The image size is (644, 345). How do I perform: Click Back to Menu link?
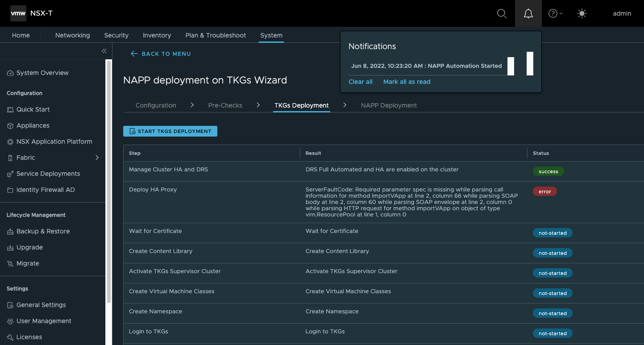point(161,54)
